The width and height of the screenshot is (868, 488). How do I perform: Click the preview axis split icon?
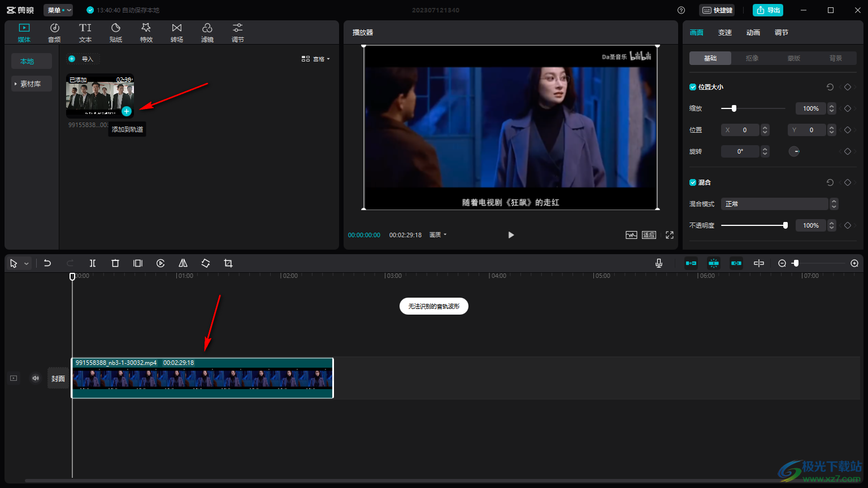pyautogui.click(x=759, y=263)
